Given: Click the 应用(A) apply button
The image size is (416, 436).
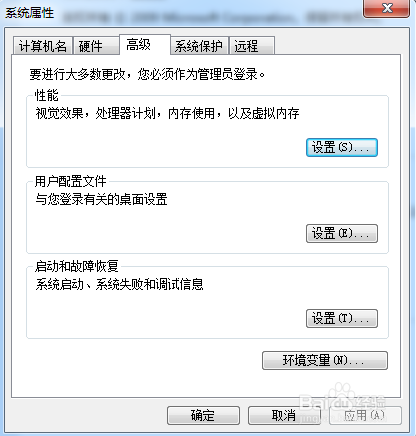Looking at the screenshot, I should tap(365, 415).
